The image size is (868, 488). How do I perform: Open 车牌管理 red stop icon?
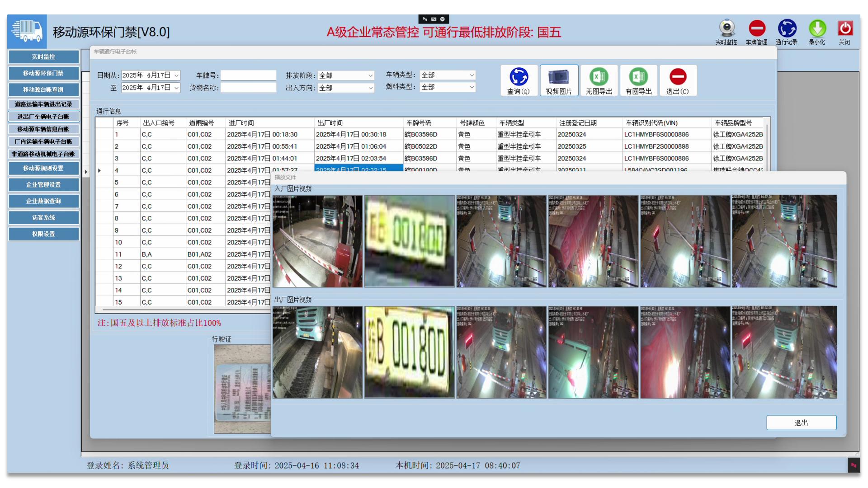click(756, 29)
